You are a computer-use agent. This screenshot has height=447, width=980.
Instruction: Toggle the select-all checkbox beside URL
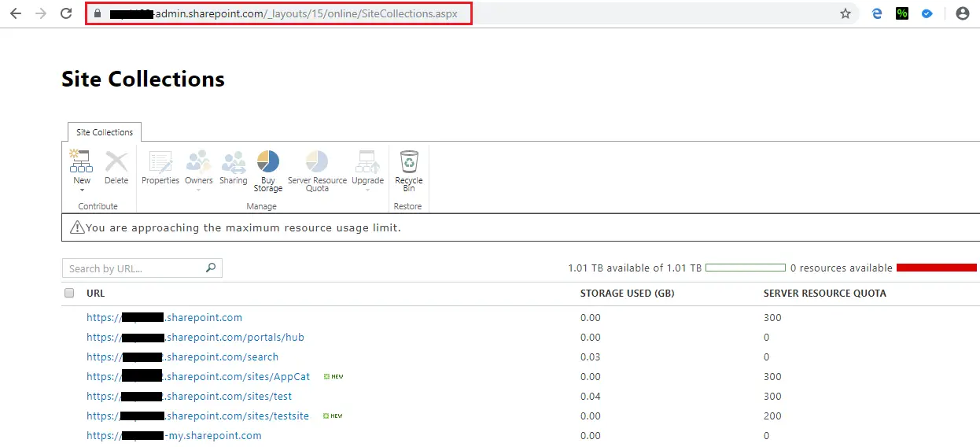69,293
